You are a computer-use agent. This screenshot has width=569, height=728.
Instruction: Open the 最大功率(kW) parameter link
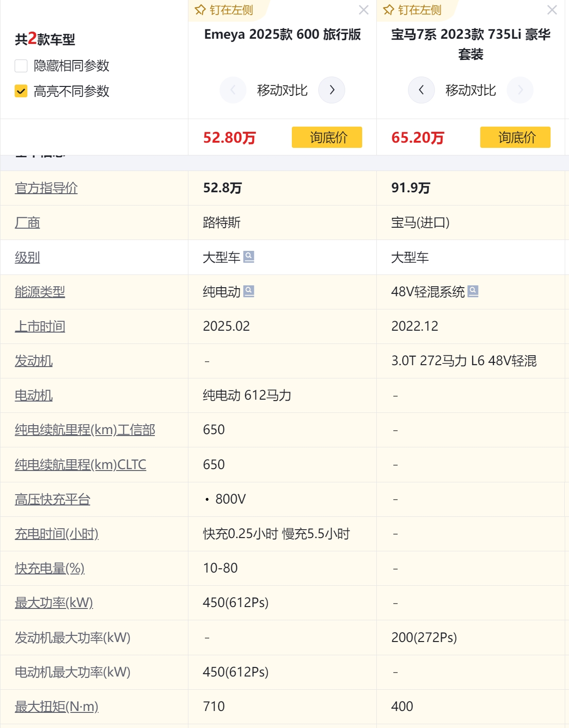click(54, 603)
